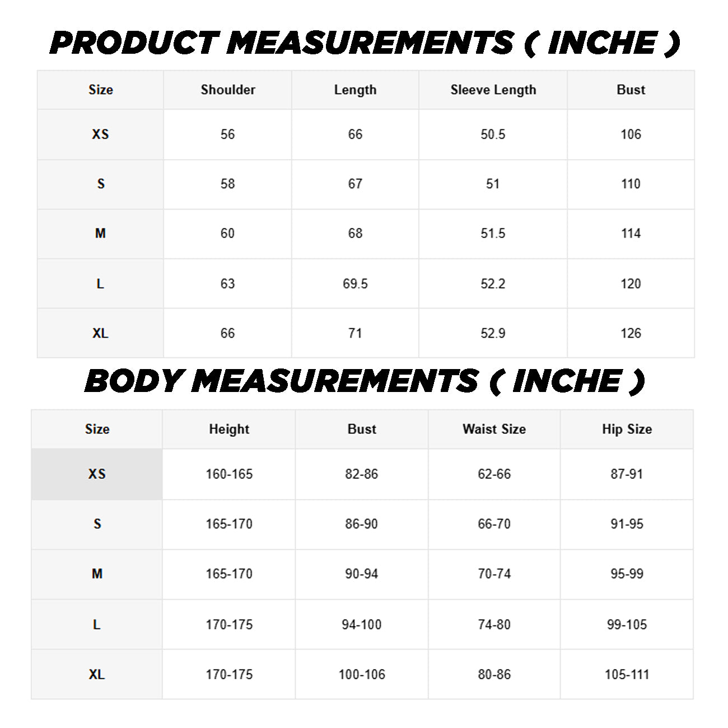The width and height of the screenshot is (728, 728).
Task: Select the 100-106 bust range cell
Action: click(x=362, y=674)
